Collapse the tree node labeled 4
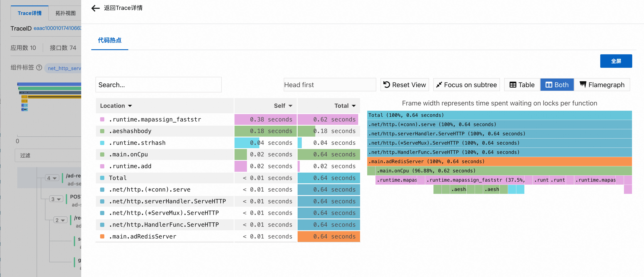This screenshot has width=644, height=277. 52,178
